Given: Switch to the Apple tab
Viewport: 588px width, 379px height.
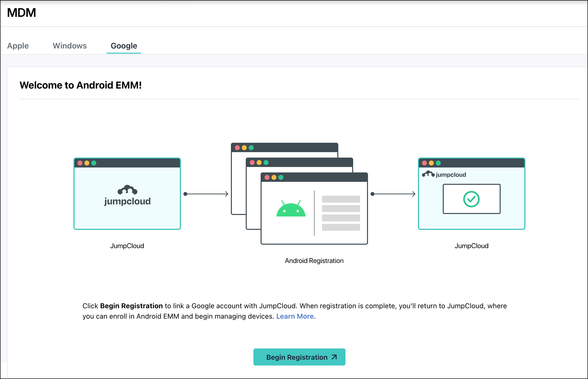Looking at the screenshot, I should pyautogui.click(x=18, y=46).
